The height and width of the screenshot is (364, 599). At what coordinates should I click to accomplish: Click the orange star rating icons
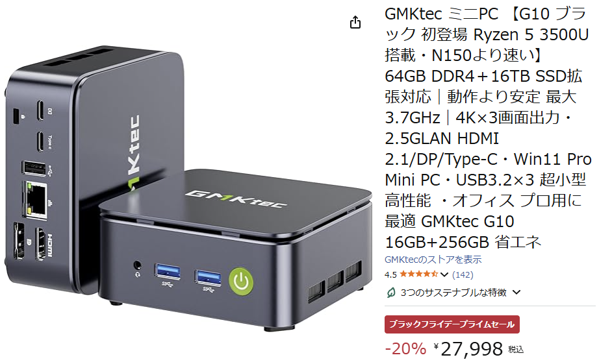[418, 274]
